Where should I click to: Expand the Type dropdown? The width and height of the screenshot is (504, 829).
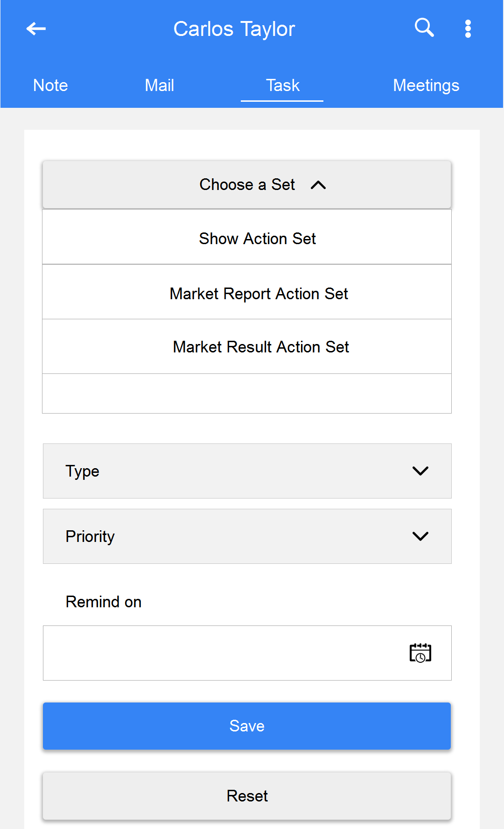247,471
